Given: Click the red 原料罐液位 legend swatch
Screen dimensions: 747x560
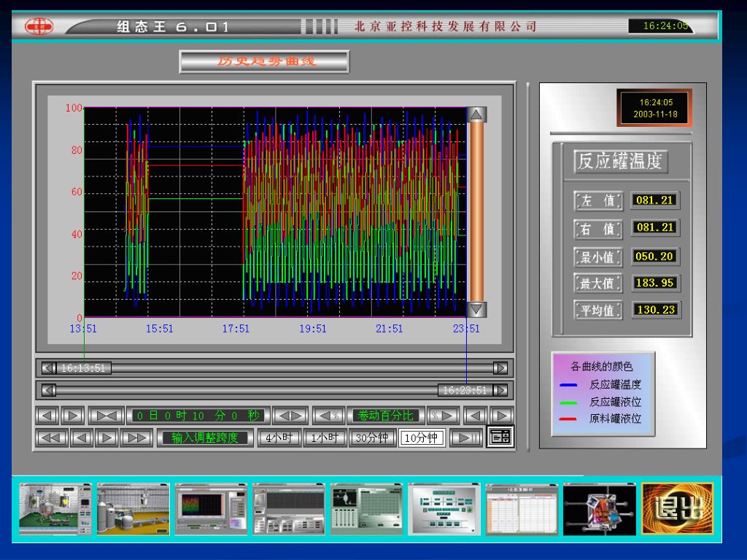Looking at the screenshot, I should coord(568,419).
